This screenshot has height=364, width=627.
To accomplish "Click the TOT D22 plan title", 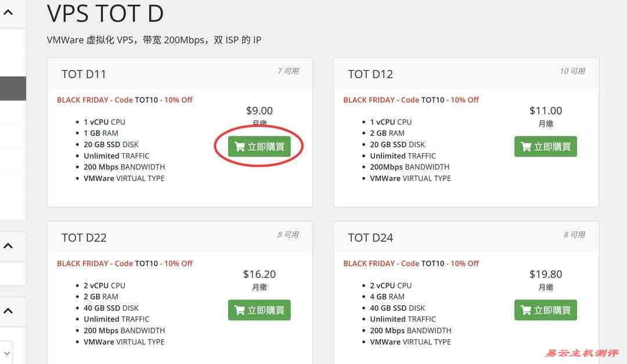I will coord(84,238).
